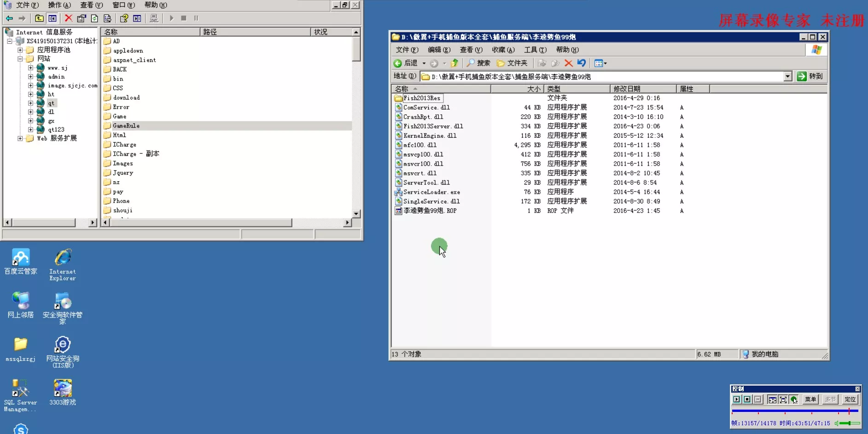868x434 pixels.
Task: Click the 菜单 button in the control panel
Action: tap(810, 399)
